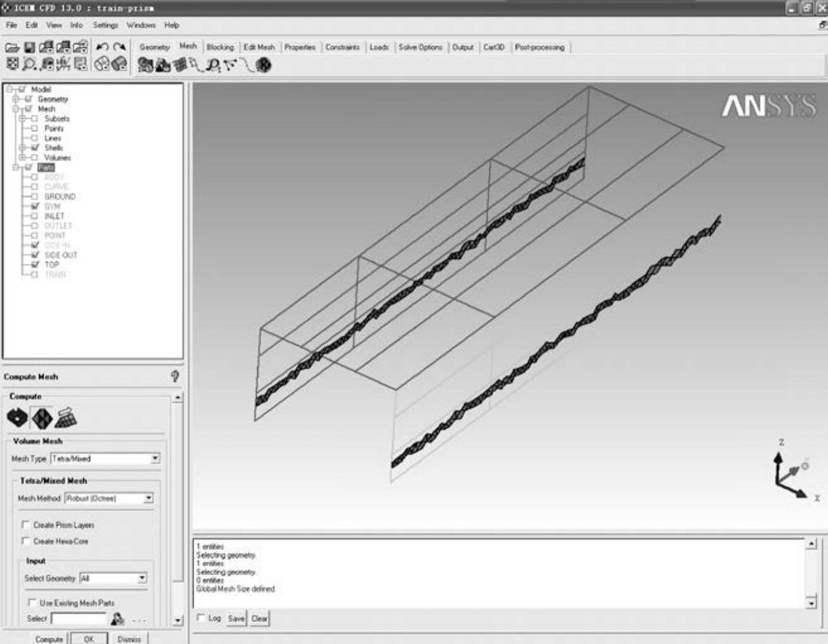Enable the Create Prism Layers checkbox
Image resolution: width=828 pixels, height=644 pixels.
click(26, 524)
